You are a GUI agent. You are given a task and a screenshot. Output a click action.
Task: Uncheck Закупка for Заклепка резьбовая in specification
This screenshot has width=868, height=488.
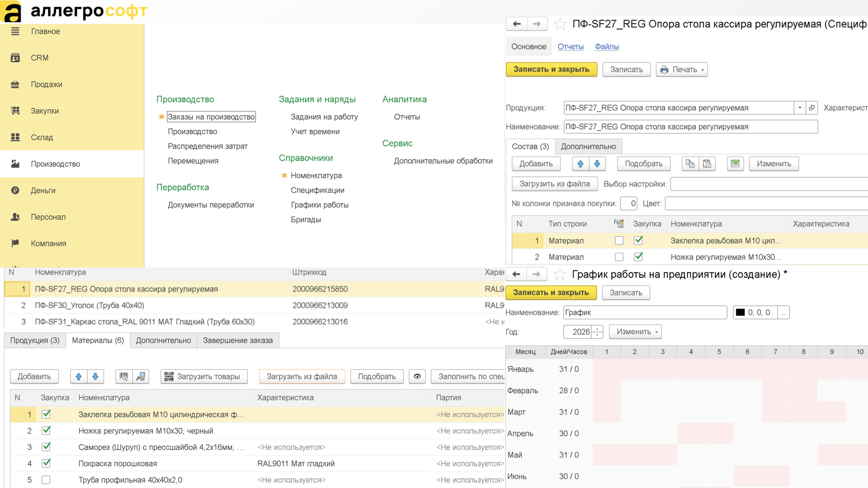coord(638,240)
